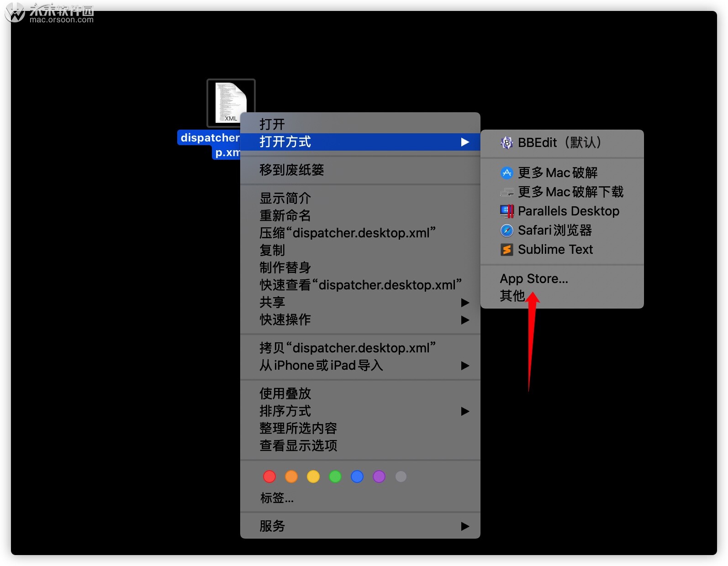The width and height of the screenshot is (728, 566).
Task: Select the dispatcher XML file icon on desktop
Action: [231, 103]
